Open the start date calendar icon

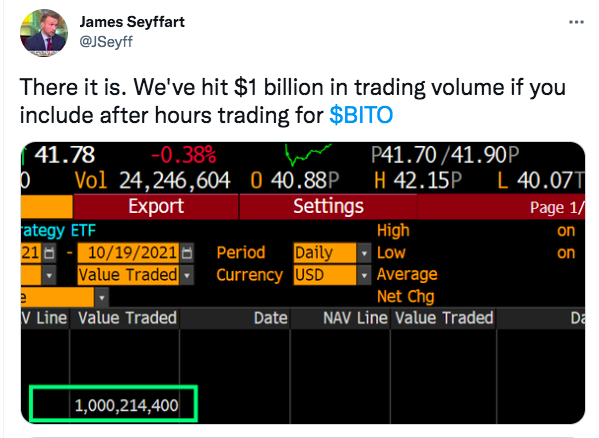(x=49, y=253)
